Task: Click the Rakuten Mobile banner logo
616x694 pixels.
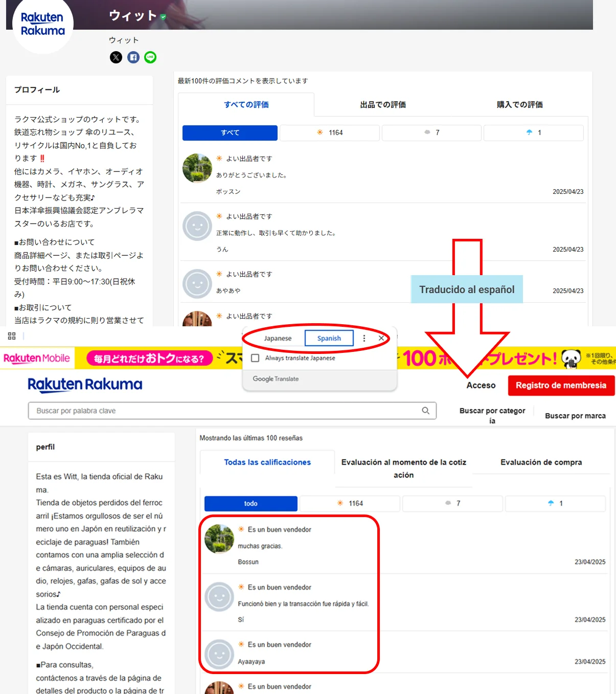Action: 37,359
